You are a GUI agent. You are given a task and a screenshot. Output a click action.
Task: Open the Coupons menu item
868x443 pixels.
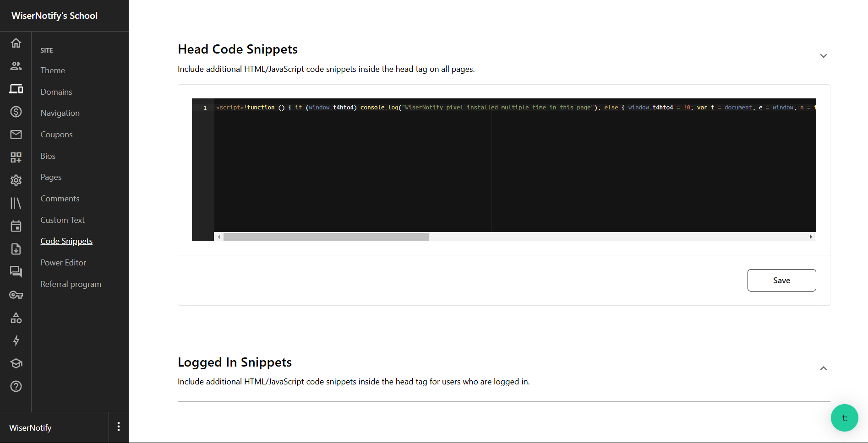coord(56,135)
